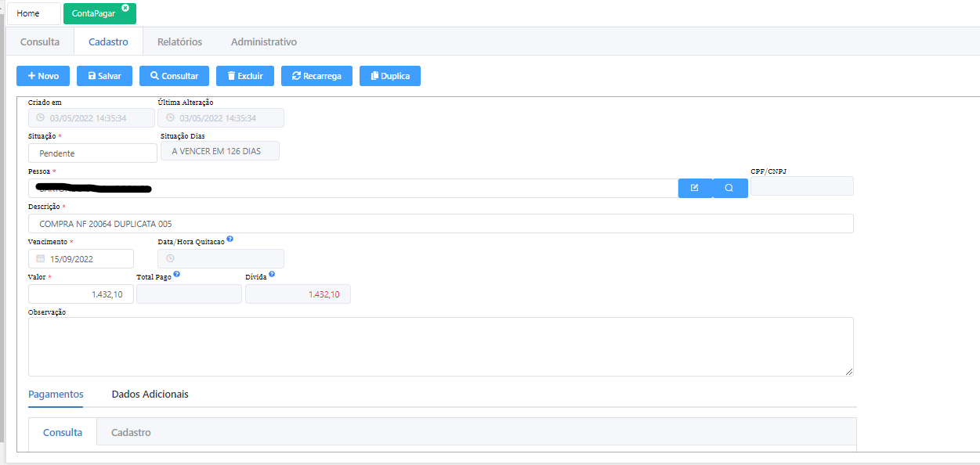The width and height of the screenshot is (980, 465).
Task: Click help icon beside Total Pago label
Action: [x=177, y=275]
